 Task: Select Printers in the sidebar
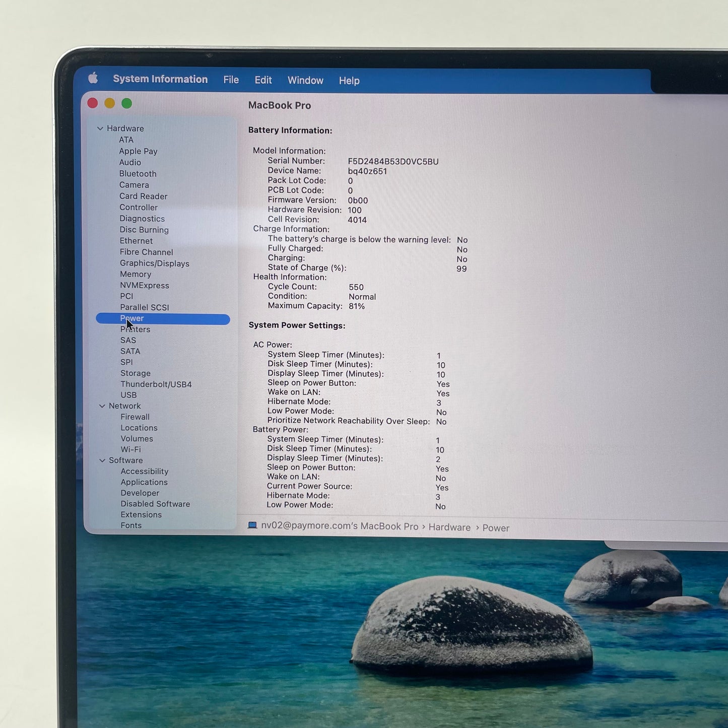[x=135, y=329]
